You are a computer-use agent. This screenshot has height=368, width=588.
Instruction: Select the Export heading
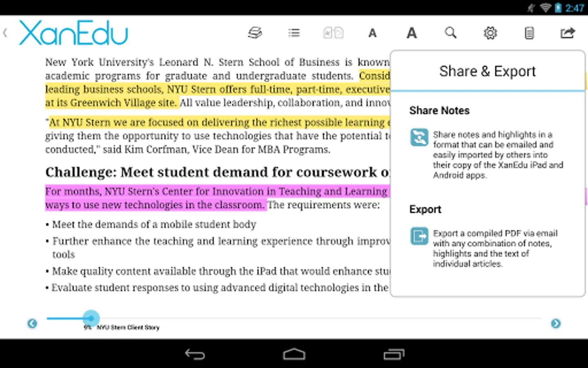point(425,209)
